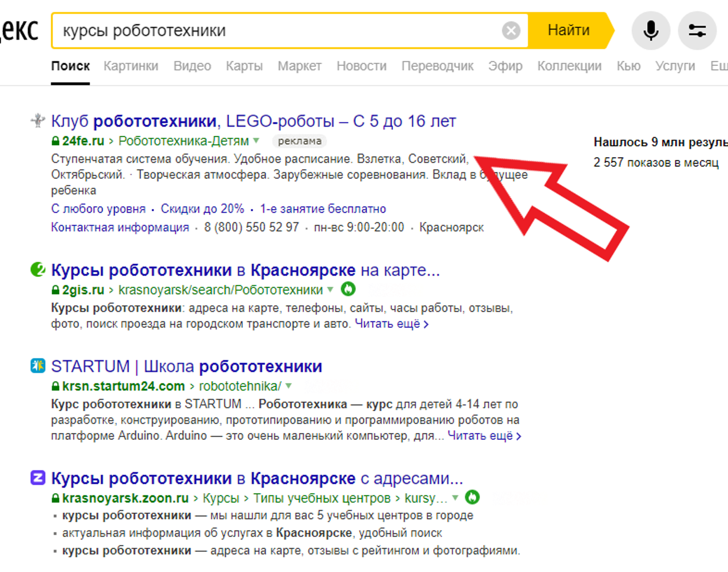Image resolution: width=728 pixels, height=572 pixels.
Task: Click the 24fe.ru favicon beside Клуб робототехники
Action: coord(38,121)
